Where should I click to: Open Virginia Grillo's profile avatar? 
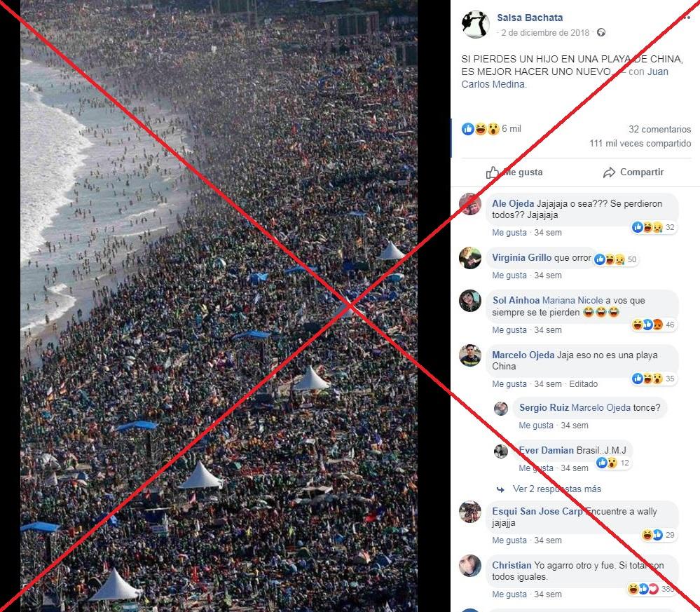pyautogui.click(x=470, y=258)
